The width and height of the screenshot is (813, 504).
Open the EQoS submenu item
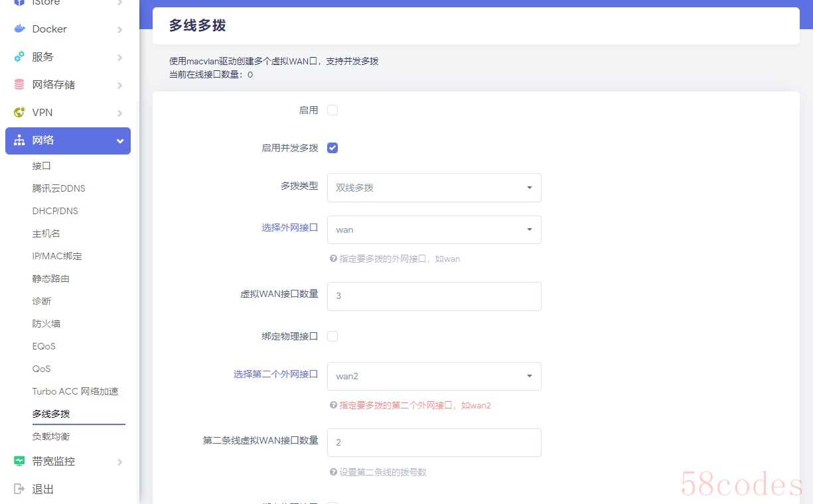pos(44,346)
